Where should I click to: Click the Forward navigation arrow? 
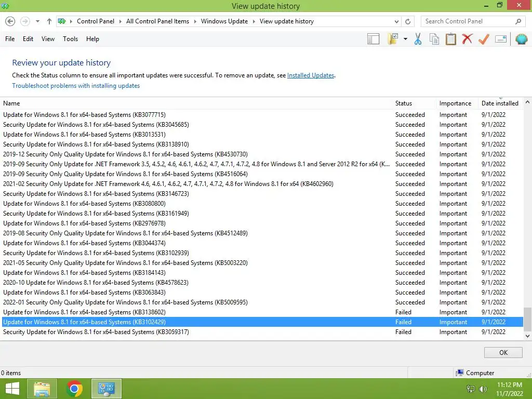pyautogui.click(x=25, y=21)
